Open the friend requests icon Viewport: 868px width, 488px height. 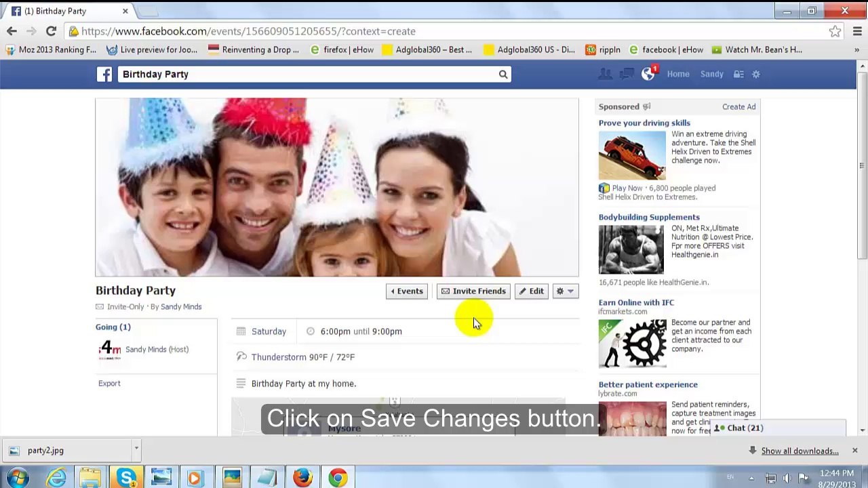pos(605,74)
